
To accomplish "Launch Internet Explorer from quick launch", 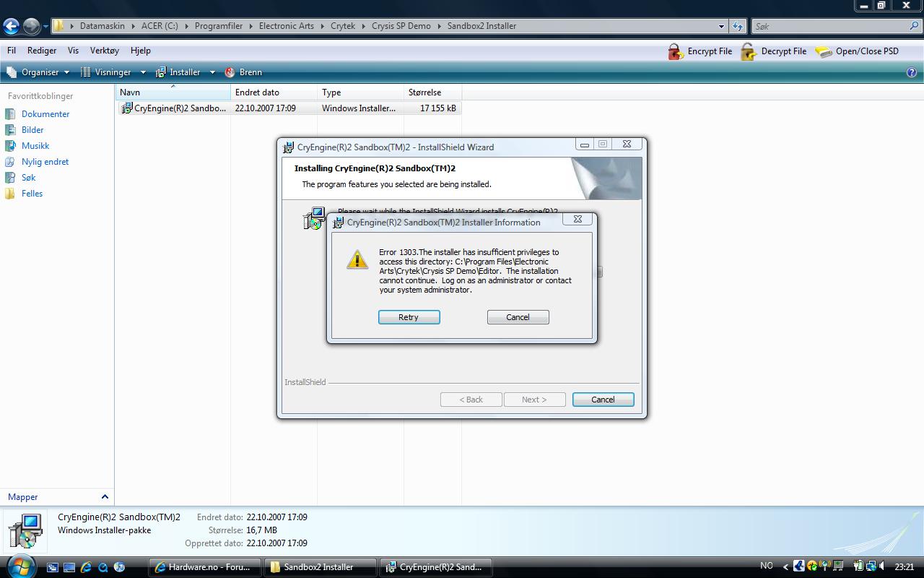I will pos(86,567).
